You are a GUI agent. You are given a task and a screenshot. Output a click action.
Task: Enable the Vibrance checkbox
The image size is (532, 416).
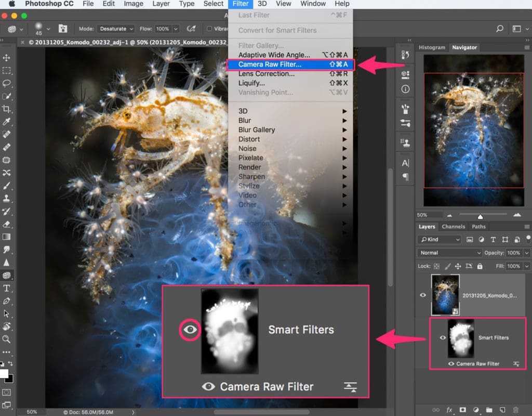point(209,29)
